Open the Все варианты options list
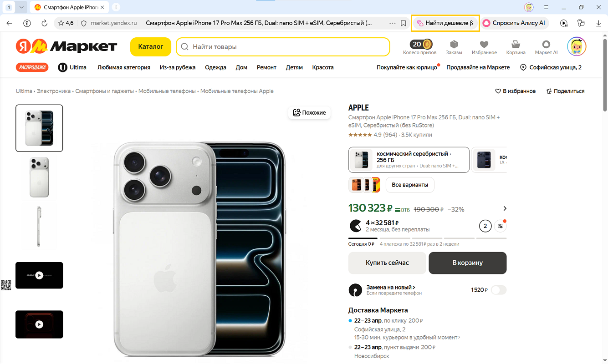This screenshot has height=364, width=608. coord(410,185)
